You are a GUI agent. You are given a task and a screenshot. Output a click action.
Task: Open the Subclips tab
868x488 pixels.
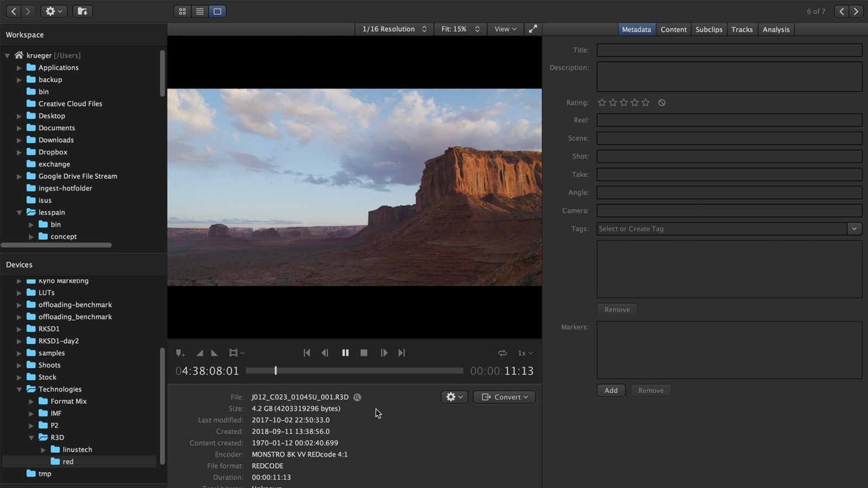pos(709,29)
